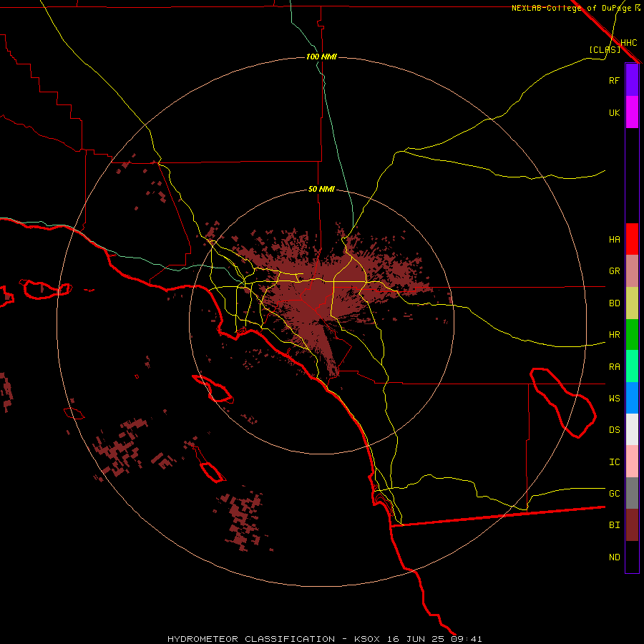This screenshot has height=644, width=644.
Task: Click the NEXLAB-College of DuPage credit text
Action: tap(571, 8)
